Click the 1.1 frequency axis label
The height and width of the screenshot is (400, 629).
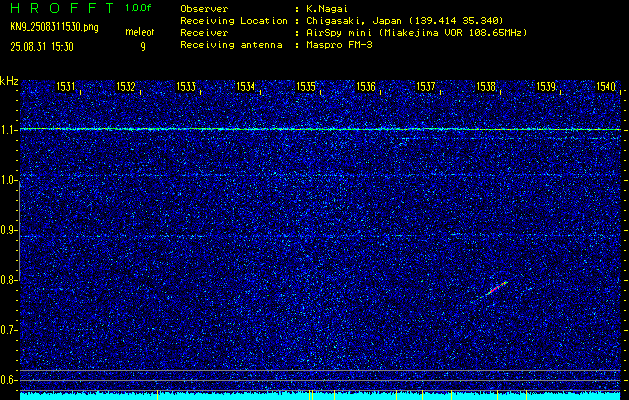pos(8,130)
